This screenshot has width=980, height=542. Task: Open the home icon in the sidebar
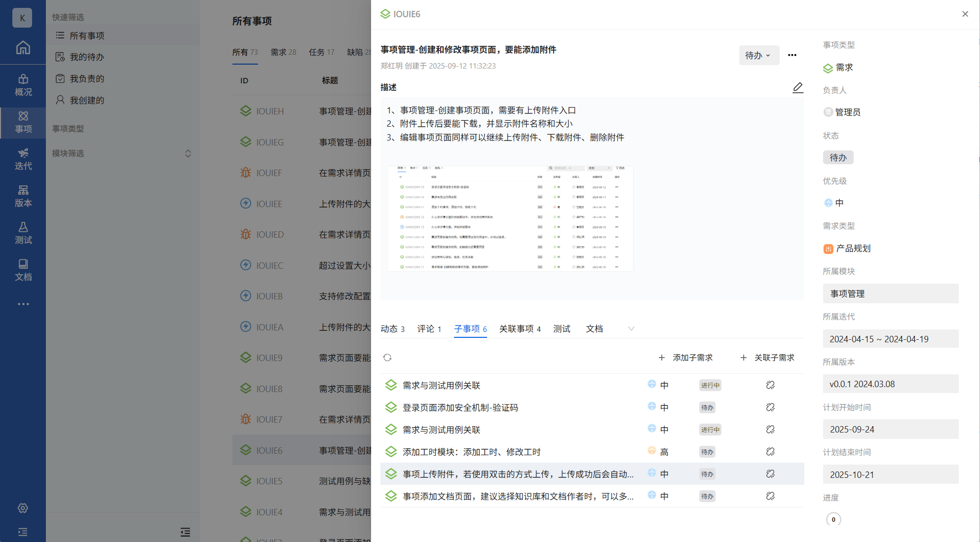point(23,48)
